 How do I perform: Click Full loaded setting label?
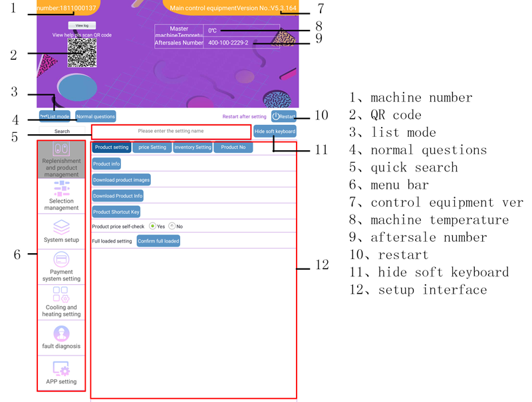coord(112,241)
